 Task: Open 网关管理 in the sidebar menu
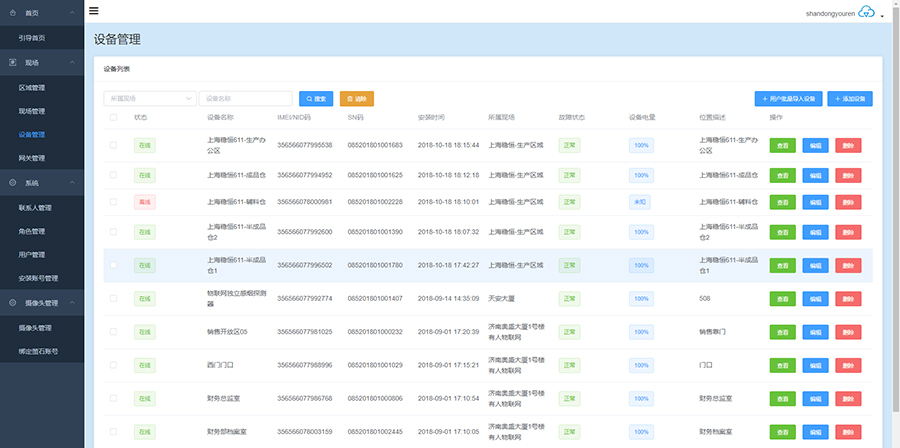tap(32, 158)
